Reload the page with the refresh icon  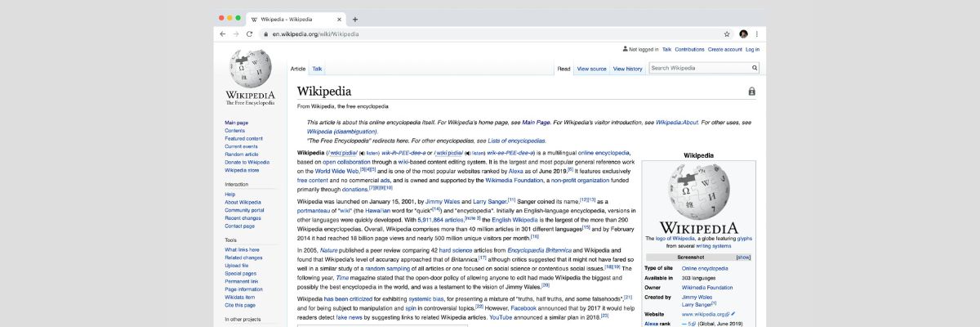tap(249, 34)
